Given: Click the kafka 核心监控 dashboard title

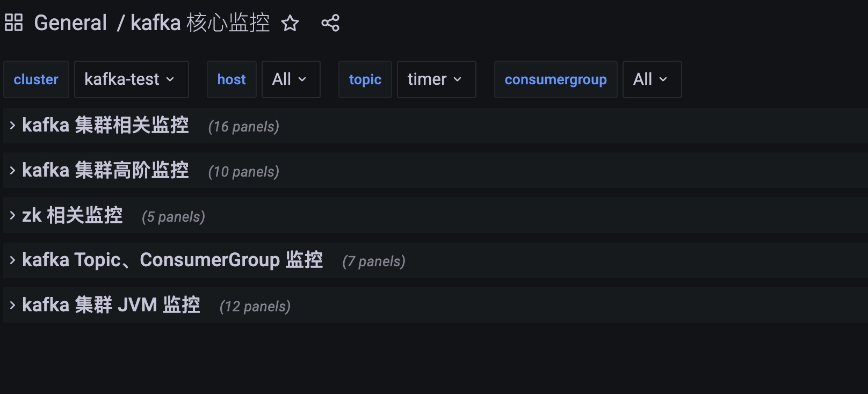Looking at the screenshot, I should [200, 23].
